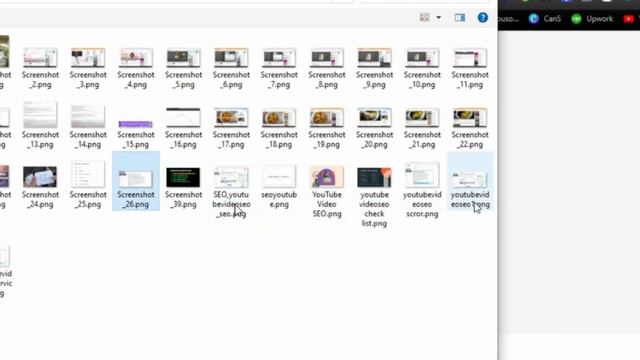The width and height of the screenshot is (640, 360).
Task: Select Screenshot_24.png file
Action: 40,187
